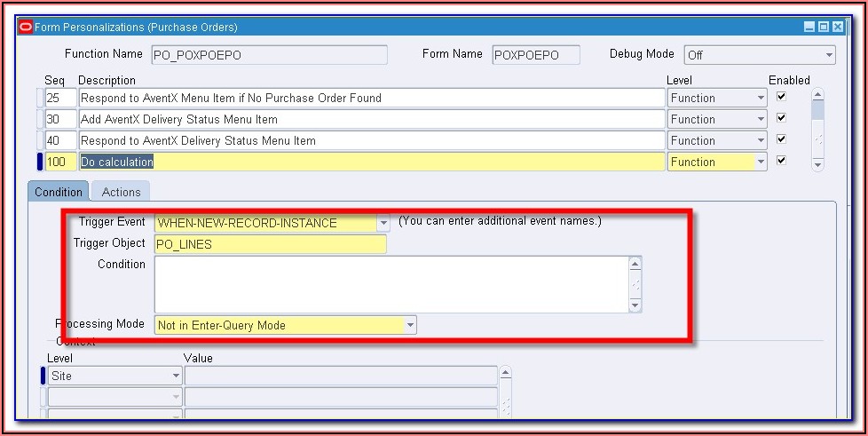Click the Oracle icon in the title bar
Viewport: 868px width, 436px height.
(26, 28)
